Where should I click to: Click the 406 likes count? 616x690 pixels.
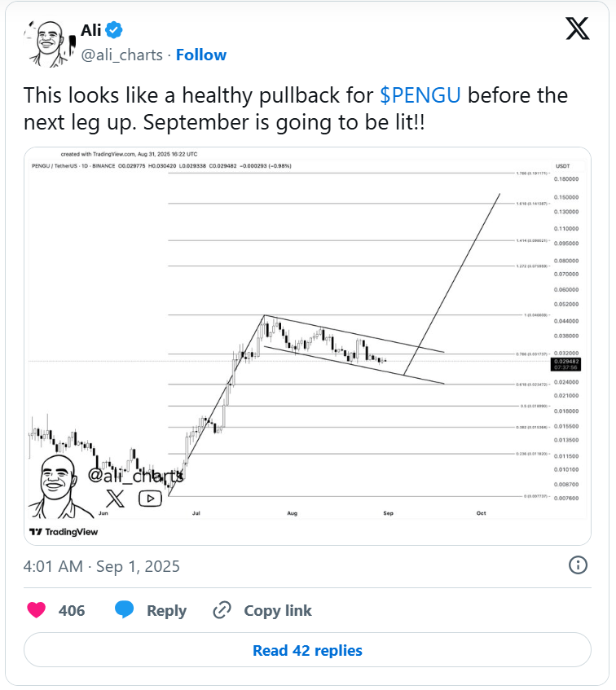(x=72, y=610)
